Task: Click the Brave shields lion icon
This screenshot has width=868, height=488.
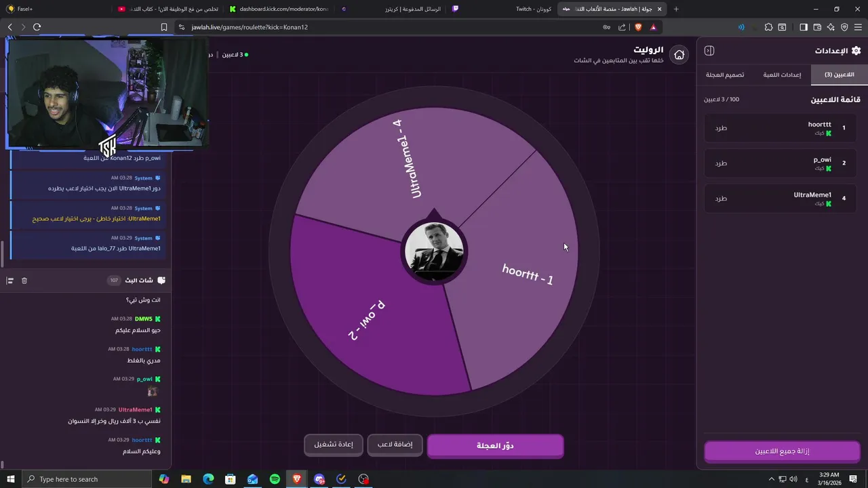Action: [x=638, y=27]
